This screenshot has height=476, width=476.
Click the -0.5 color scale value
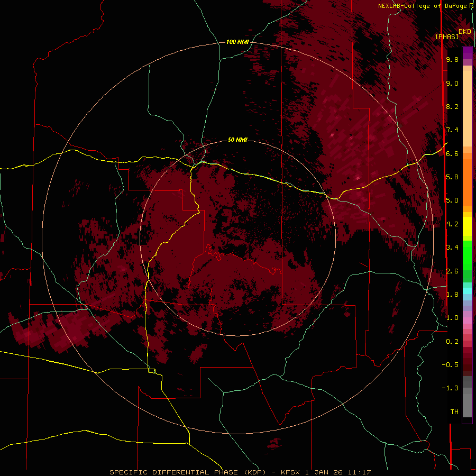450,365
